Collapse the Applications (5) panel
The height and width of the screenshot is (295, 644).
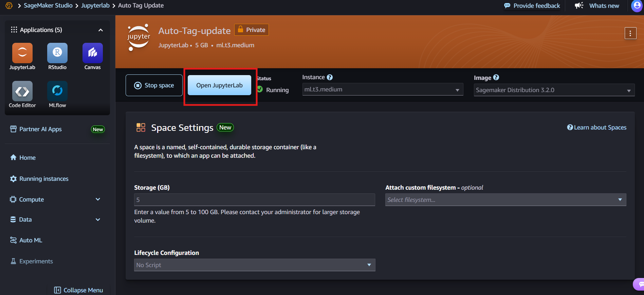point(100,30)
